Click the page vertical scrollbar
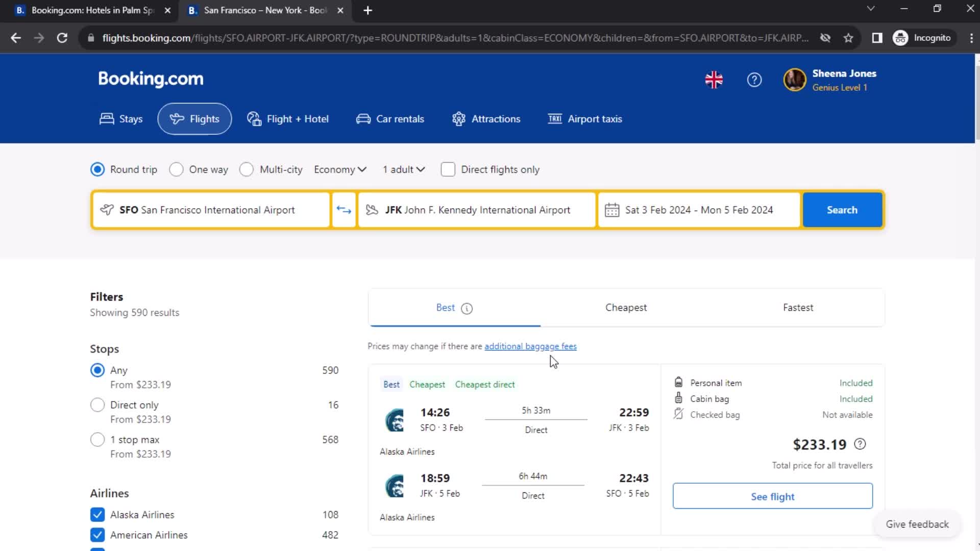 point(977,102)
